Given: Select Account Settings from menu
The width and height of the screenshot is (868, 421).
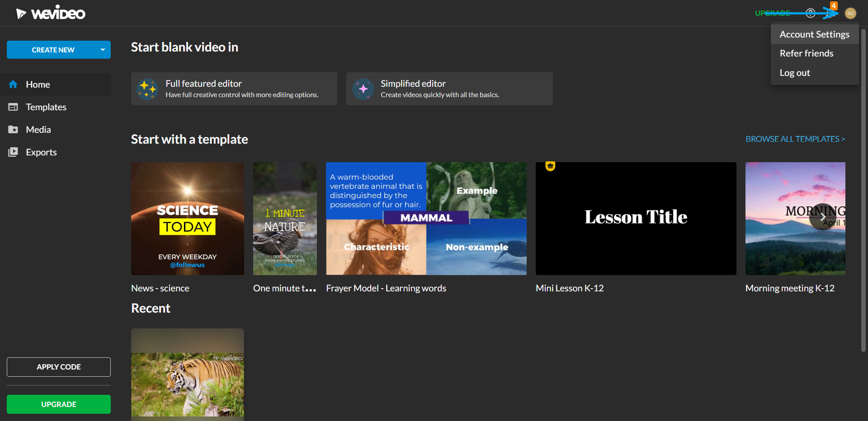Looking at the screenshot, I should tap(814, 34).
